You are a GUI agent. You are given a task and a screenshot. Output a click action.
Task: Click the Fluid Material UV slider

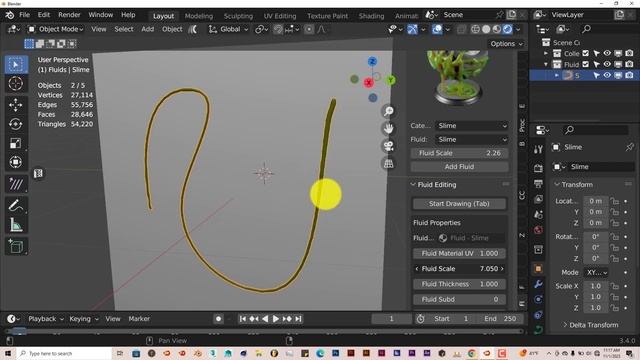[x=459, y=253]
